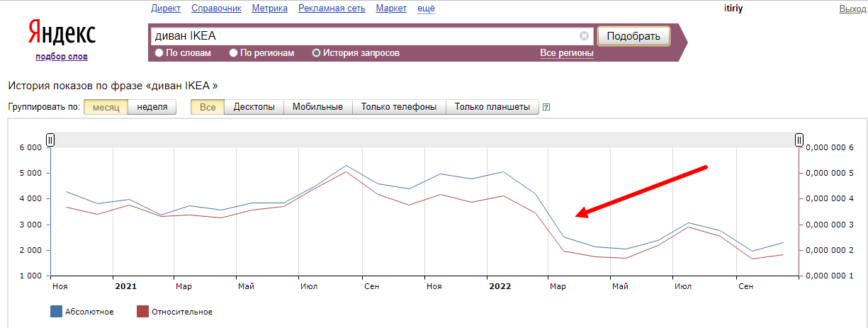Image resolution: width=868 pixels, height=328 pixels.
Task: Click the right range slider handle
Action: (799, 140)
